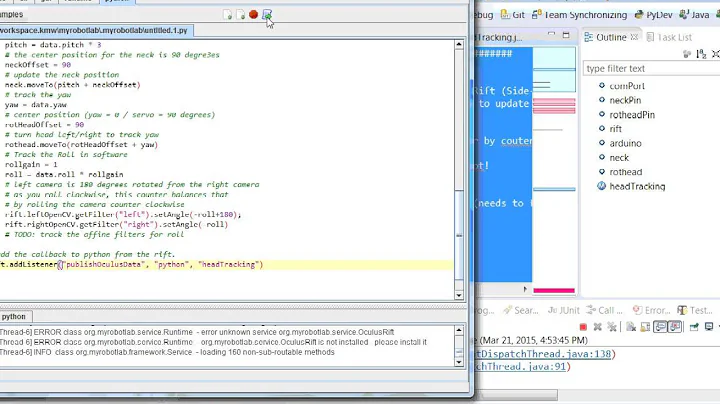Toggle Scroll Lock in console toolbar
The width and height of the screenshot is (720, 404).
(x=645, y=327)
